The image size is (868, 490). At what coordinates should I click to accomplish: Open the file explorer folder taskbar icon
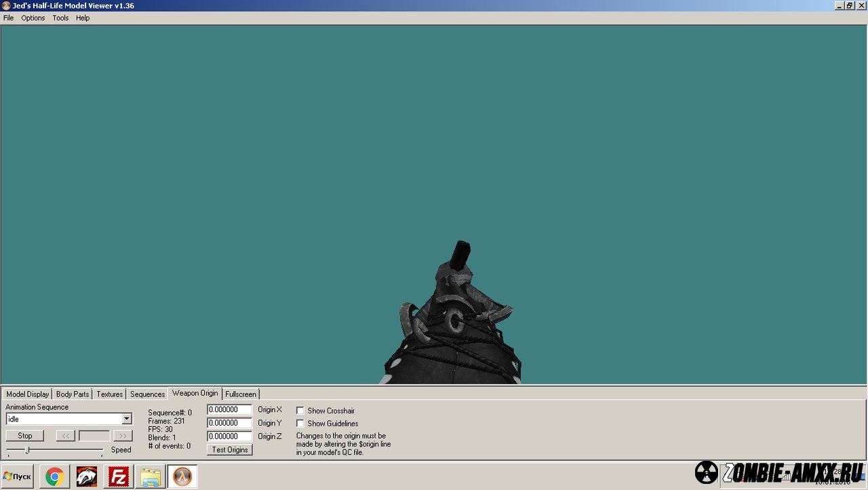tap(151, 477)
